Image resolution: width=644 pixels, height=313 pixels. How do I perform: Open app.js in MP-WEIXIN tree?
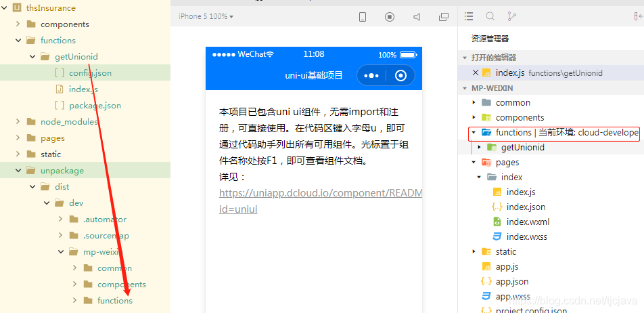coord(507,266)
